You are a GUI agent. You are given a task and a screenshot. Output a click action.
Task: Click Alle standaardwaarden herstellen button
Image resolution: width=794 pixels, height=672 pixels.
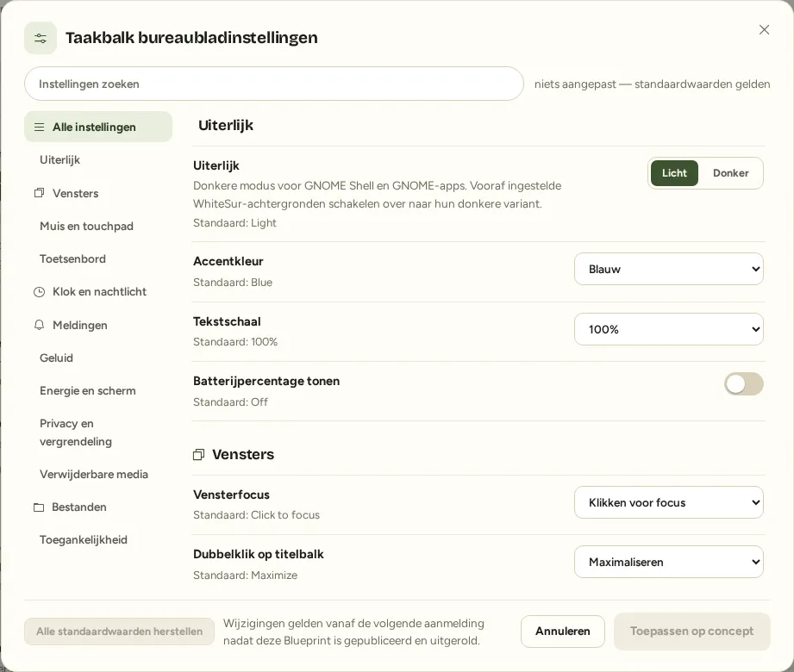click(119, 632)
